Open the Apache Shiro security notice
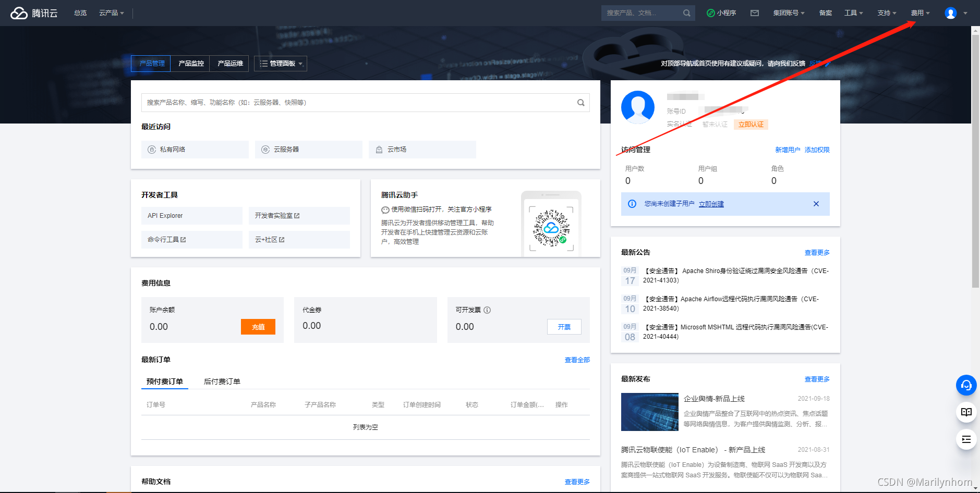 click(x=736, y=276)
